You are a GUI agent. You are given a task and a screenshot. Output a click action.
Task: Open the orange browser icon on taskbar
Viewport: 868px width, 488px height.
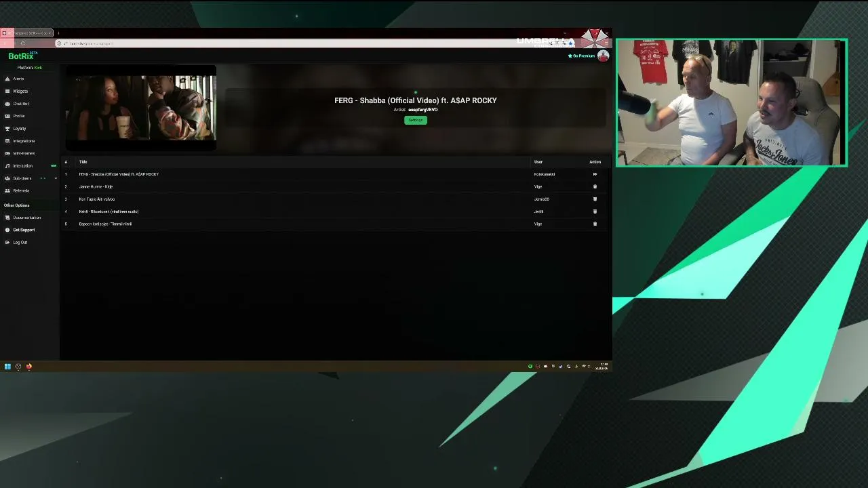[28, 367]
